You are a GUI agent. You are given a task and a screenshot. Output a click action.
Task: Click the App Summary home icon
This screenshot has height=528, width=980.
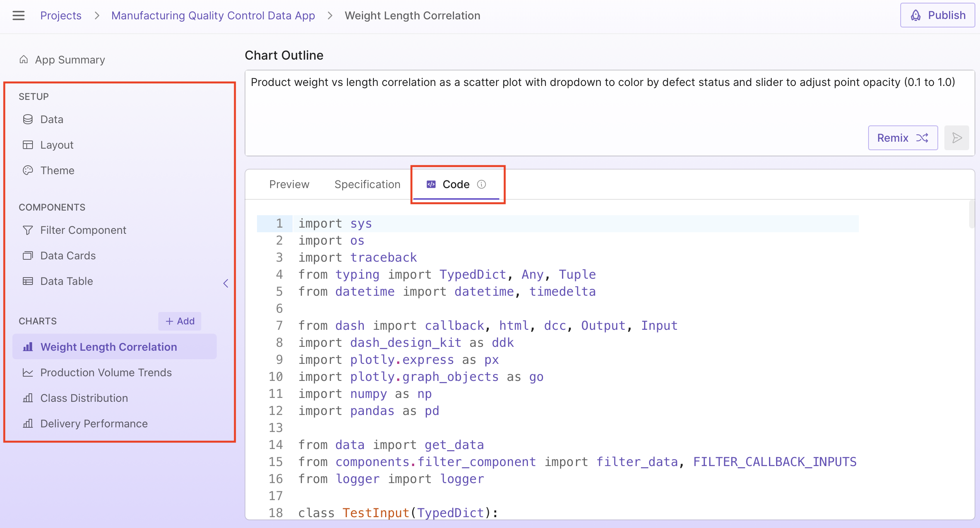[24, 60]
